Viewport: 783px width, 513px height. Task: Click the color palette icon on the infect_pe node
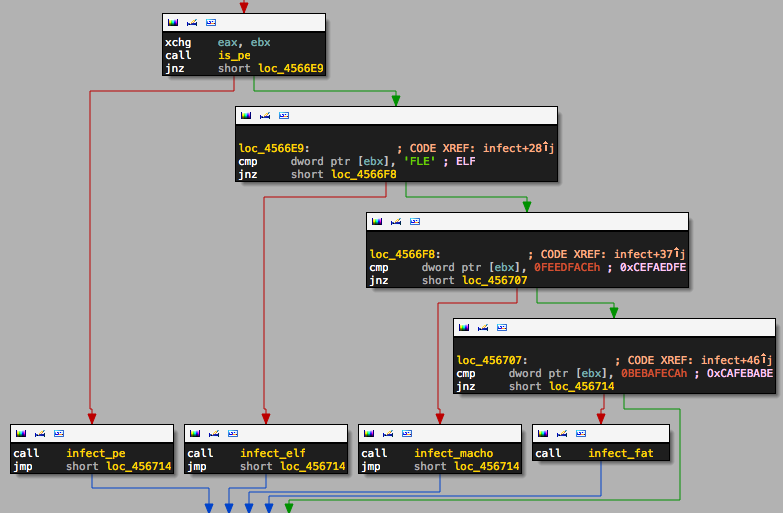point(21,433)
